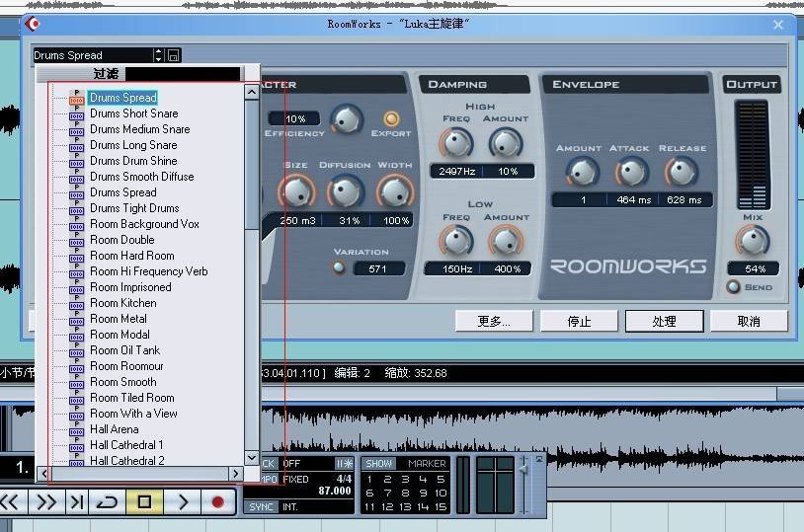
Task: Choose the Hall Cathedral 1 preset
Action: pyautogui.click(x=126, y=445)
